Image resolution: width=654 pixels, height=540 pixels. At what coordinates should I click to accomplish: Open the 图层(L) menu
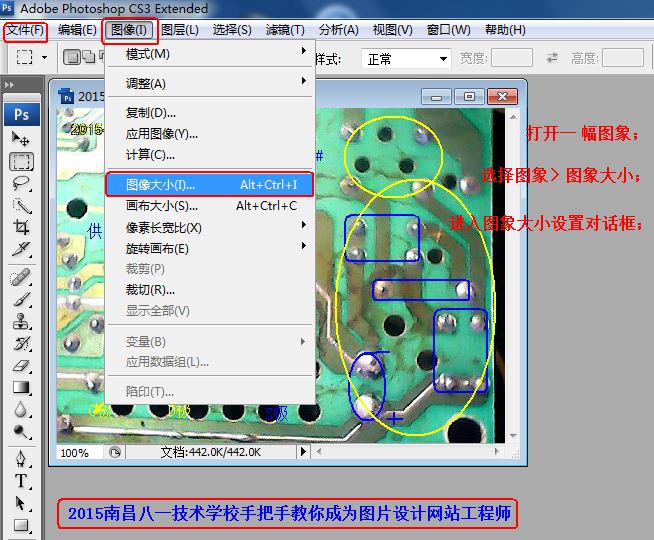coord(180,30)
